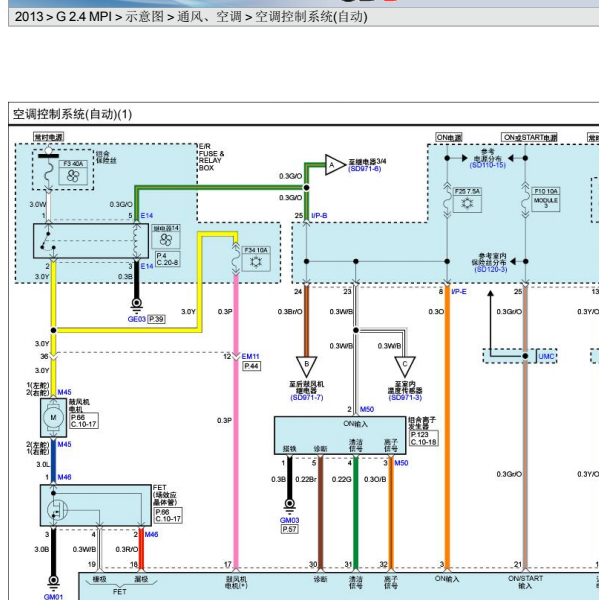This screenshot has width=599, height=600.
Task: Open the SD971-6 relay 3/4 reference link
Action: [364, 168]
